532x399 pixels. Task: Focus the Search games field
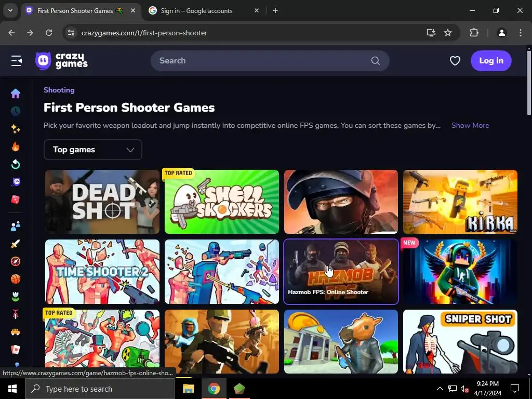tap(270, 61)
